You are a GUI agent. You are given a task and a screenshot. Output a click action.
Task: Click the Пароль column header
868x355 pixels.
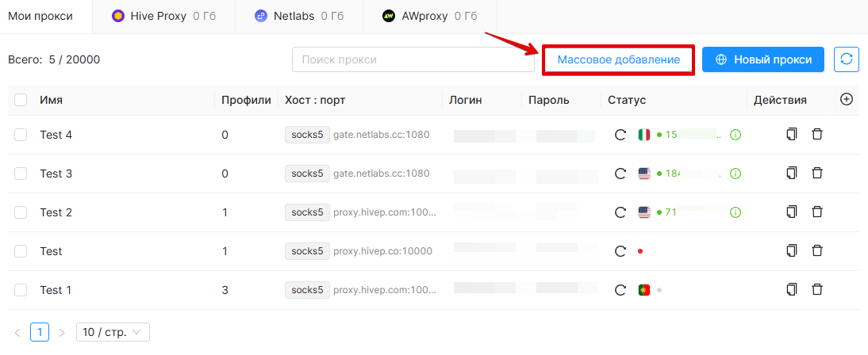tap(548, 100)
